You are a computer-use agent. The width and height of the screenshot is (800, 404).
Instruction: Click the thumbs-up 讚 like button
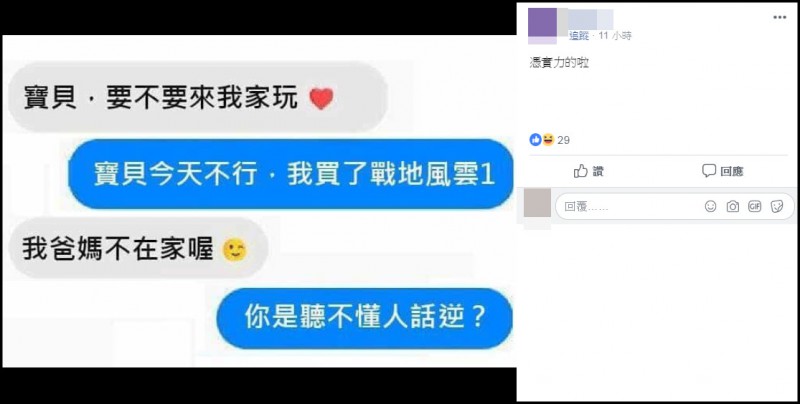point(588,171)
